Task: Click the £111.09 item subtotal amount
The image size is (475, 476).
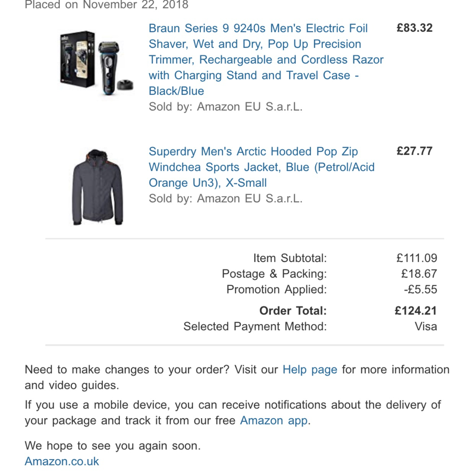Action: pyautogui.click(x=416, y=258)
